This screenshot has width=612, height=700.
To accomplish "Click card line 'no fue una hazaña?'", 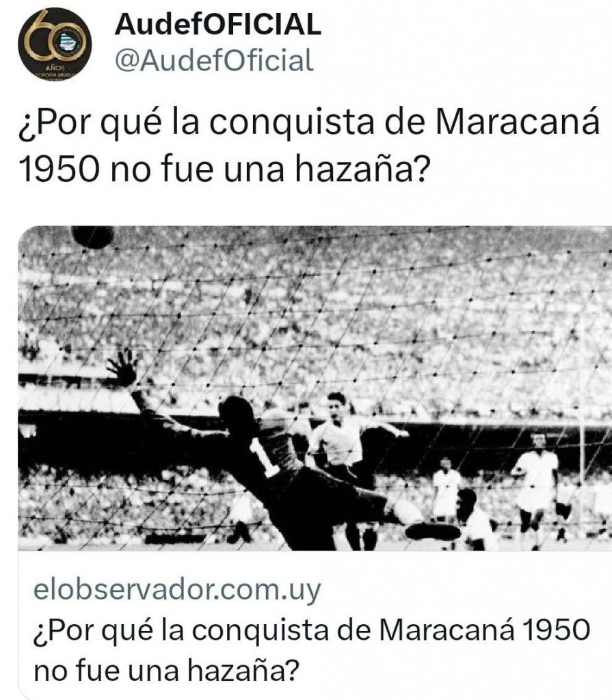I will (x=165, y=671).
